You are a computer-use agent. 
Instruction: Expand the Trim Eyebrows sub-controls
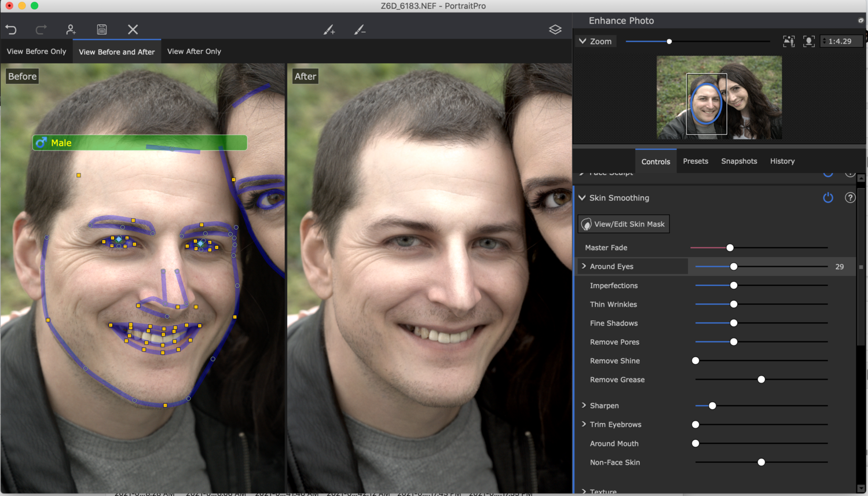pos(584,424)
